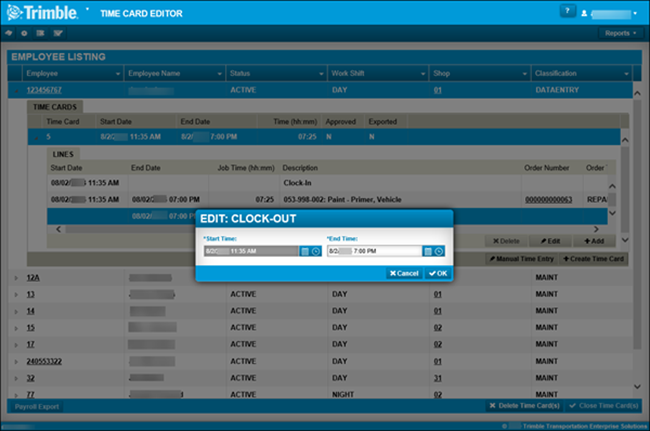Open the End Time clock picker
Viewport: 650px width, 431px height.
[439, 251]
